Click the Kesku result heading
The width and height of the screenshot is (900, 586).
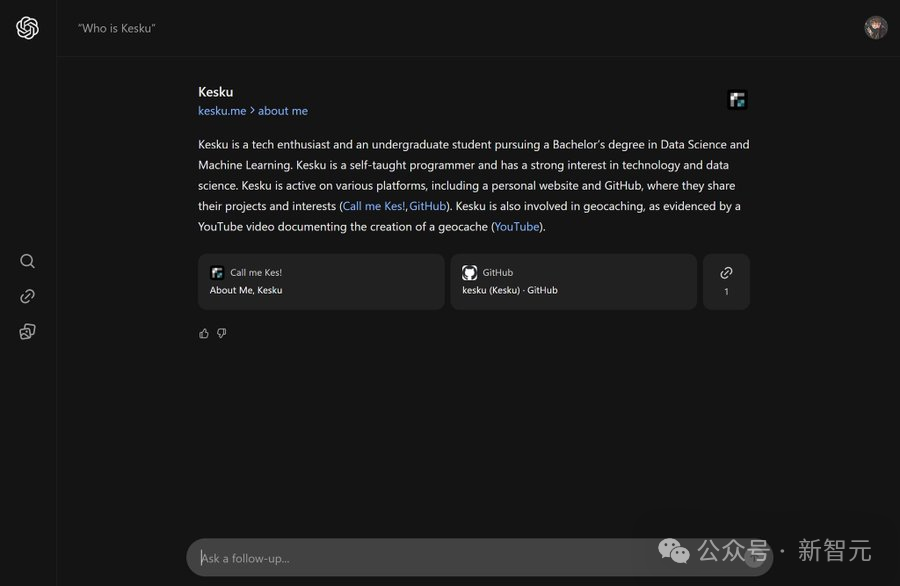215,92
